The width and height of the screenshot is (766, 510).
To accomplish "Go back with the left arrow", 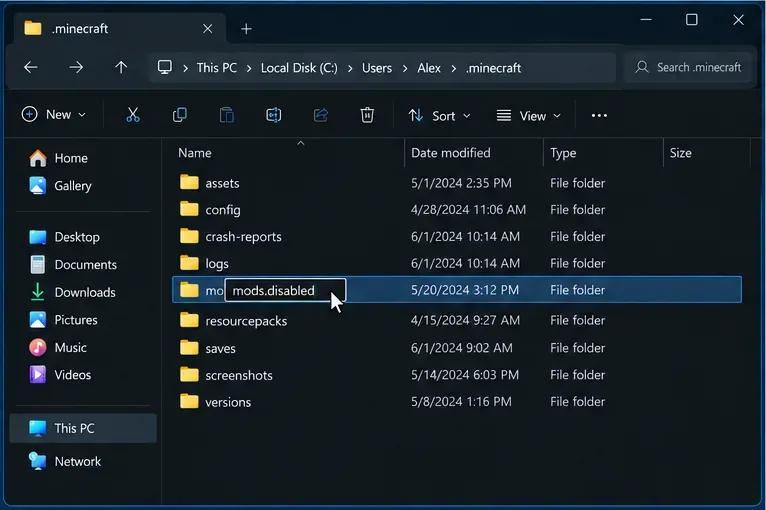I will tap(31, 67).
